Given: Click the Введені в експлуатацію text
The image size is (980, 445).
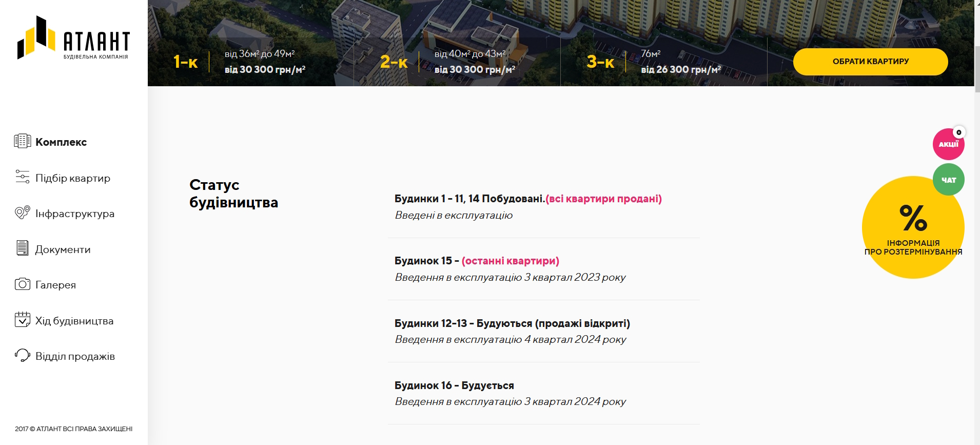Looking at the screenshot, I should click(x=454, y=215).
